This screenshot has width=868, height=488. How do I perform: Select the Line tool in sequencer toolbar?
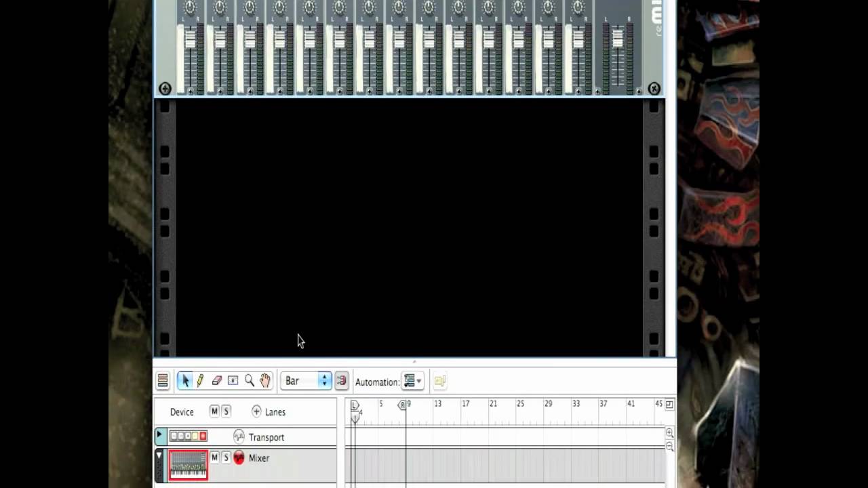pos(233,381)
